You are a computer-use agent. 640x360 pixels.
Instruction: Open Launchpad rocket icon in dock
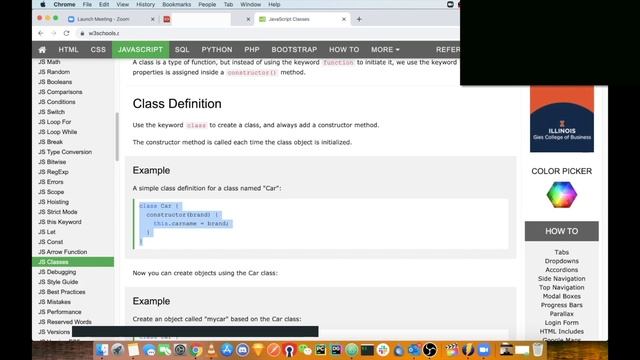tap(118, 350)
